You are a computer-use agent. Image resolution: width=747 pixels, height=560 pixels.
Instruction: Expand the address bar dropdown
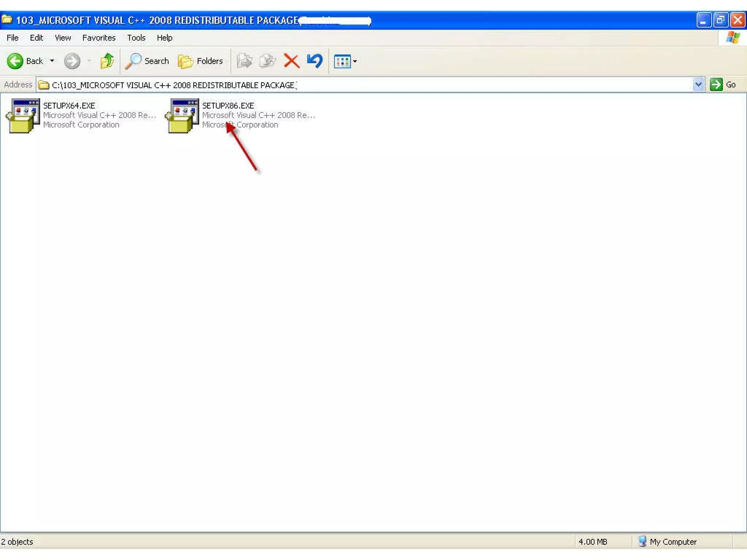point(698,85)
